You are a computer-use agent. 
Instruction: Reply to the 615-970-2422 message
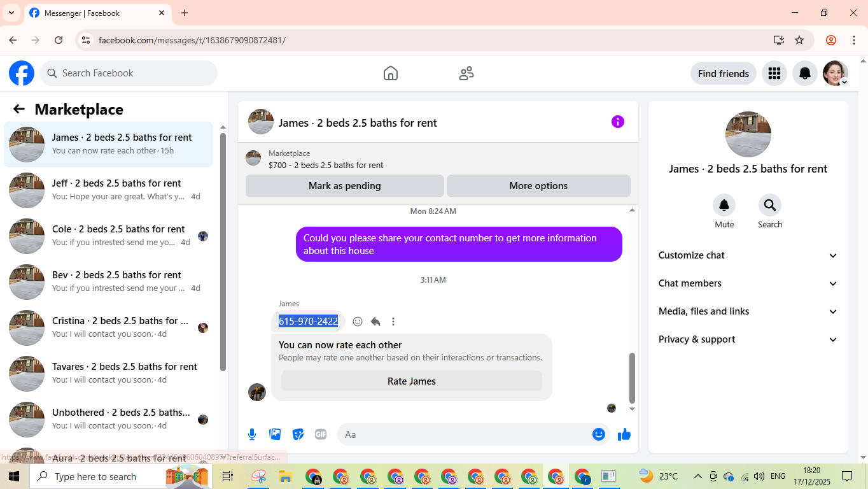pyautogui.click(x=375, y=322)
